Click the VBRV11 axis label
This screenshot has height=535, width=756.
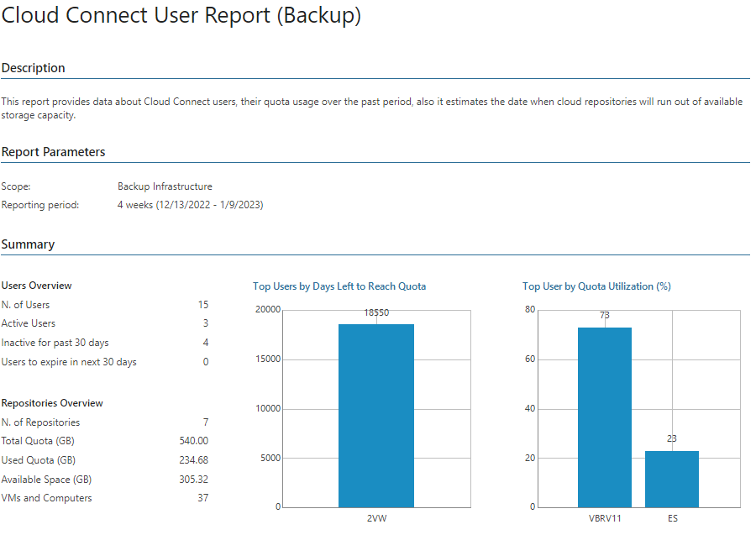point(605,518)
